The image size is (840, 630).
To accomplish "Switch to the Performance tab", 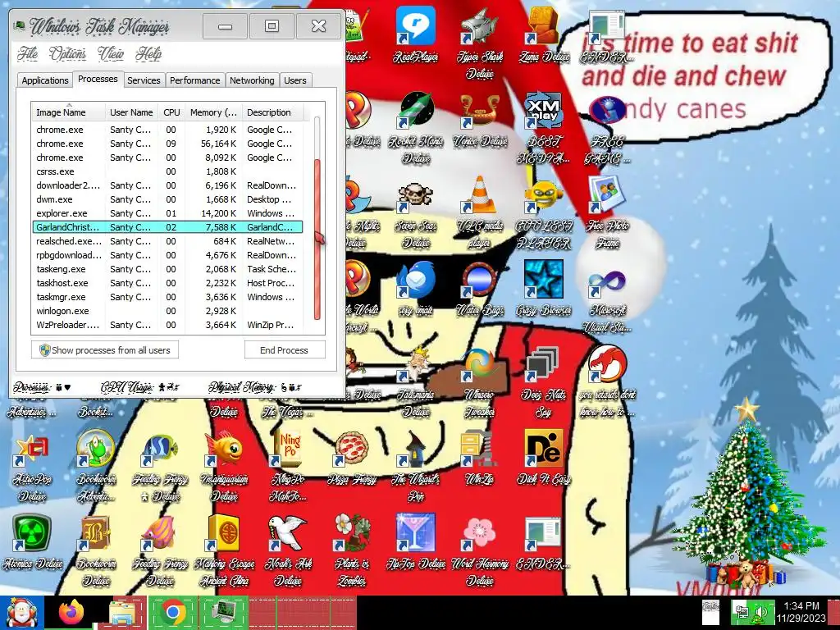I will (x=195, y=80).
